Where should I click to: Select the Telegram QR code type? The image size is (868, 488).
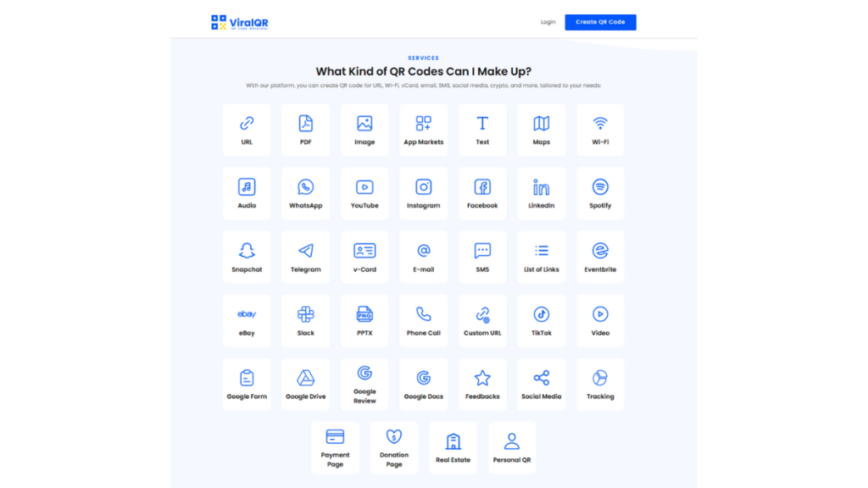coord(305,258)
